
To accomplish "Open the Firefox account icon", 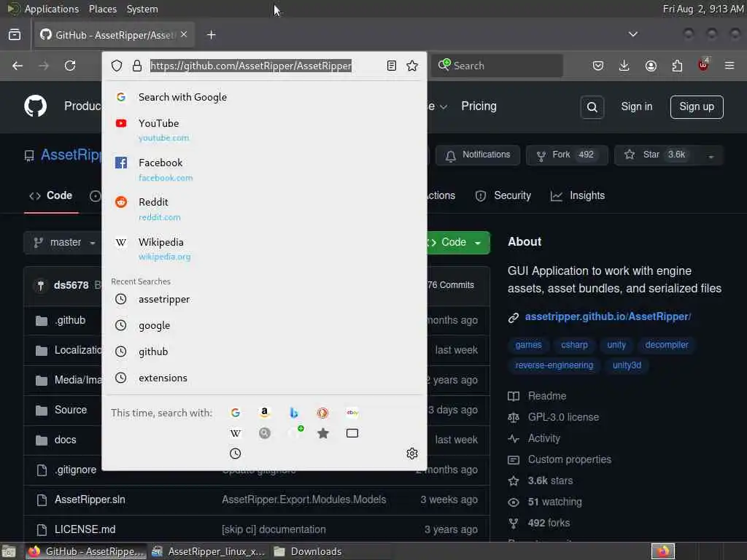I will [x=651, y=66].
